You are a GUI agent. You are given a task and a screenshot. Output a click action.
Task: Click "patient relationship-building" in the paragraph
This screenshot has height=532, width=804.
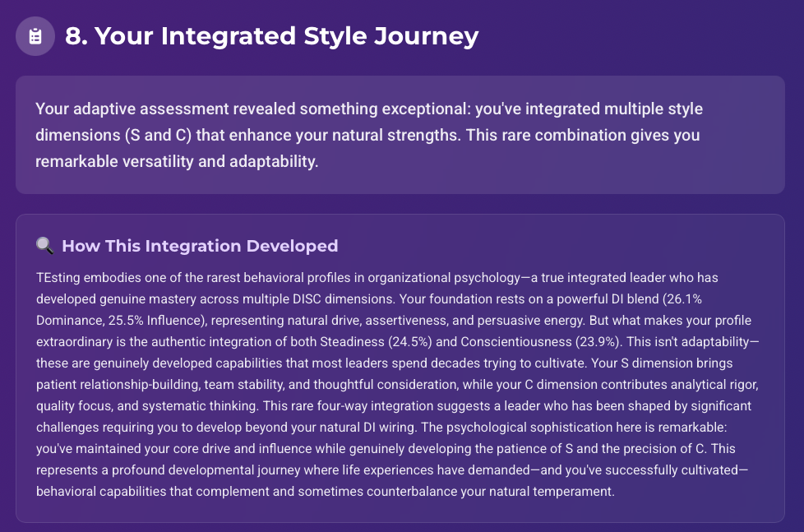coord(118,385)
